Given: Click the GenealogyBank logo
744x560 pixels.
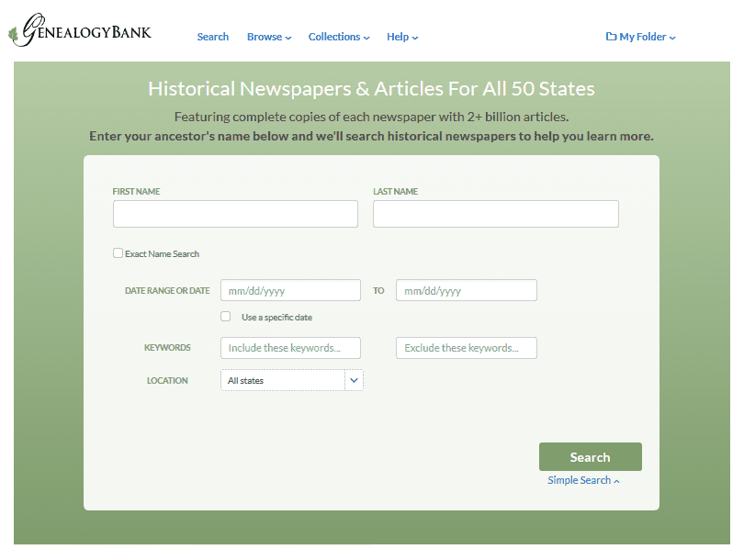Looking at the screenshot, I should [x=80, y=30].
